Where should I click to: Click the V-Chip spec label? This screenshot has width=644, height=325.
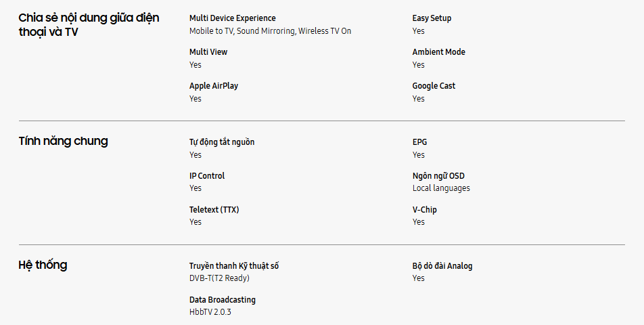point(425,210)
